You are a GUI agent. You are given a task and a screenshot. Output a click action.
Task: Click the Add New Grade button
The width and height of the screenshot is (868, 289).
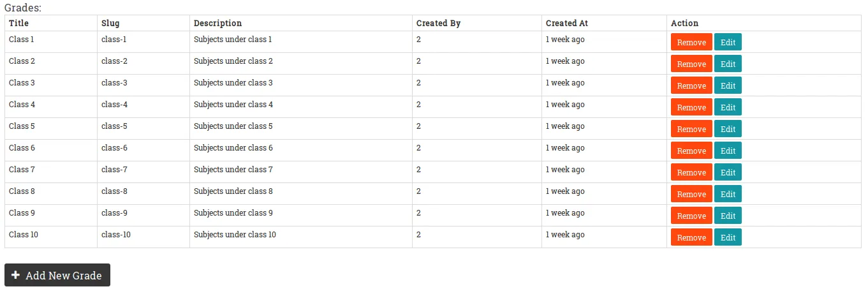pos(57,275)
